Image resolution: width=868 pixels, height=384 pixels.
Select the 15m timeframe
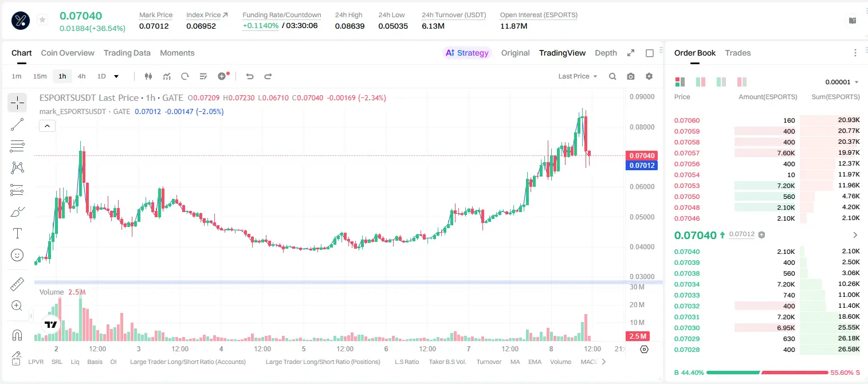[x=40, y=76]
